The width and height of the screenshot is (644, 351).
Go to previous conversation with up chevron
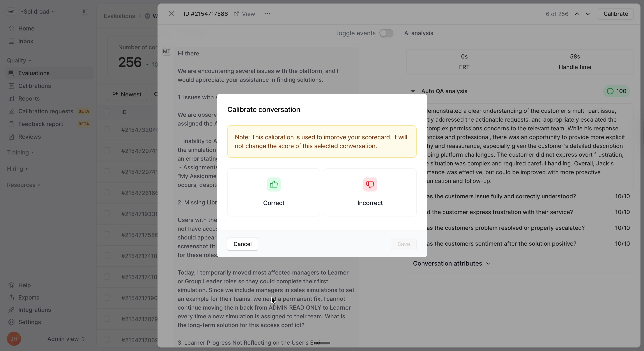577,14
